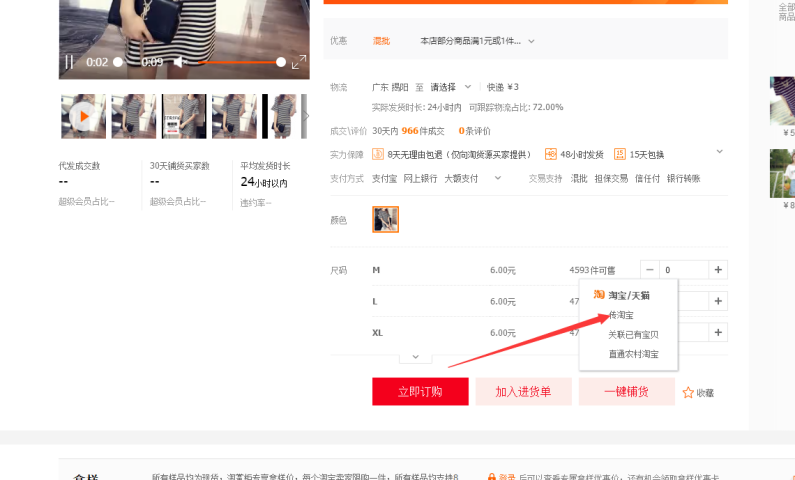
Task: Choose the striped dress color swatch
Action: pos(385,219)
